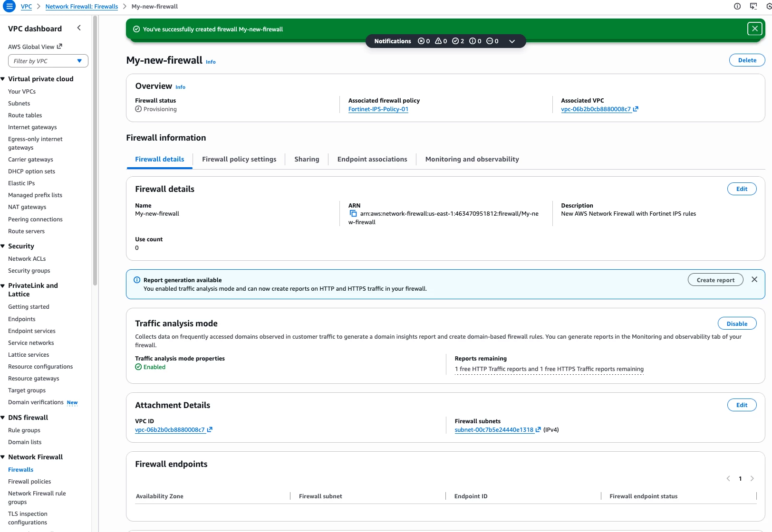Click info icon in Report generation banner

[x=137, y=280]
